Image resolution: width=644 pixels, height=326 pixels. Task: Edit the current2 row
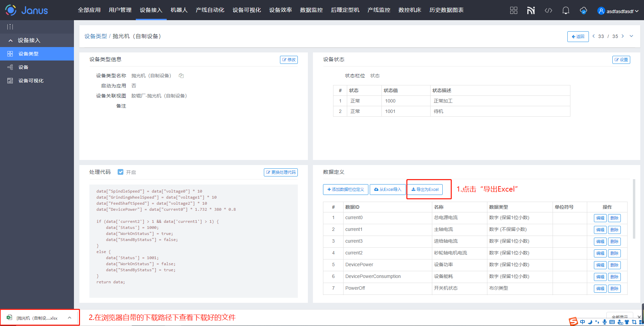pos(600,253)
